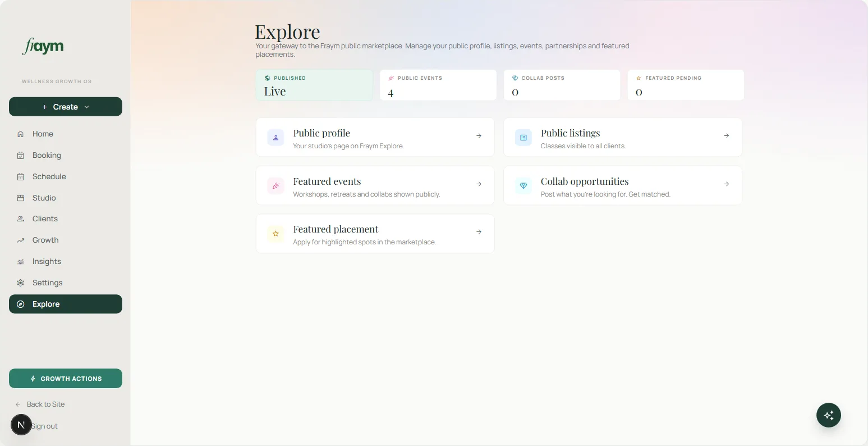Click the Home house icon
Viewport: 868px width, 446px height.
[21, 134]
